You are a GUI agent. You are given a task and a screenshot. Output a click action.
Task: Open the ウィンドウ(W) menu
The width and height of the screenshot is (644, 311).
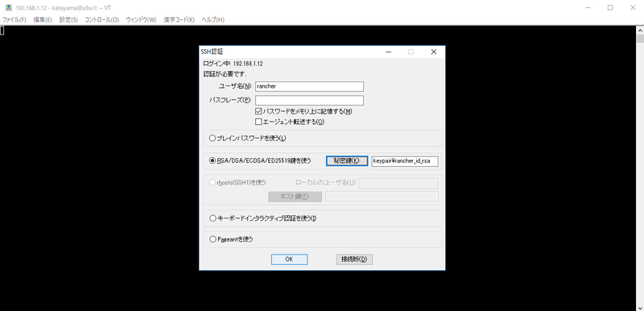point(141,19)
